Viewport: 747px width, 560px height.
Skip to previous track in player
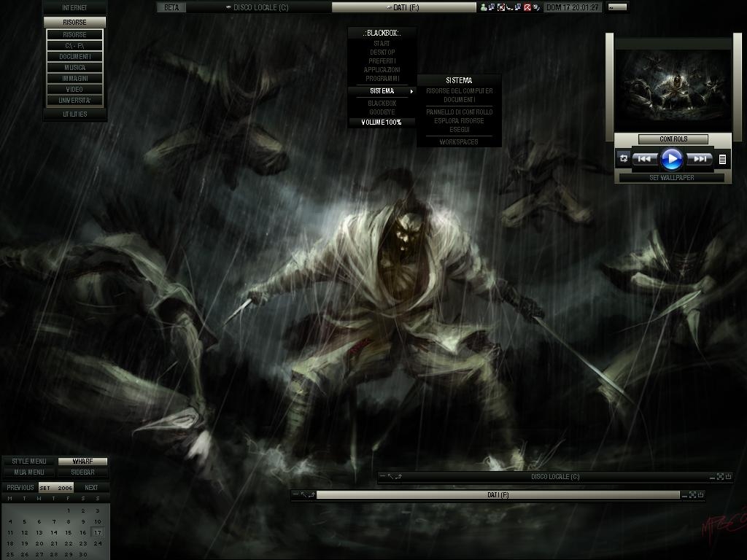click(x=644, y=159)
